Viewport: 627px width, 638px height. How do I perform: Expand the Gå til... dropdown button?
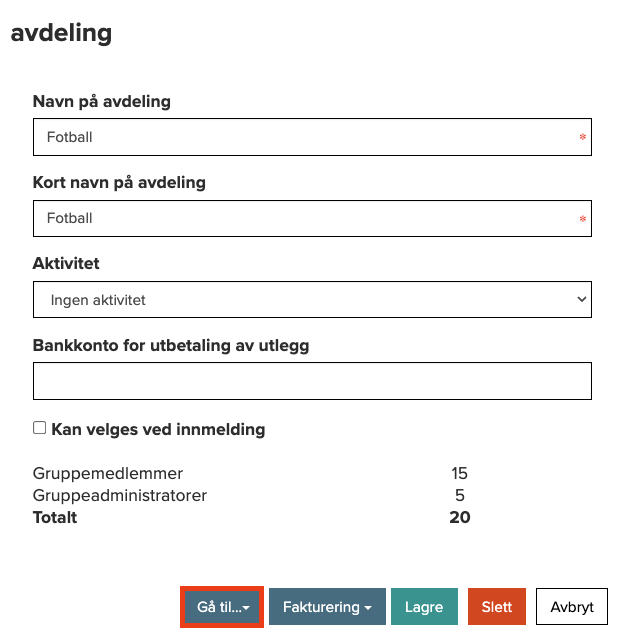tap(222, 607)
